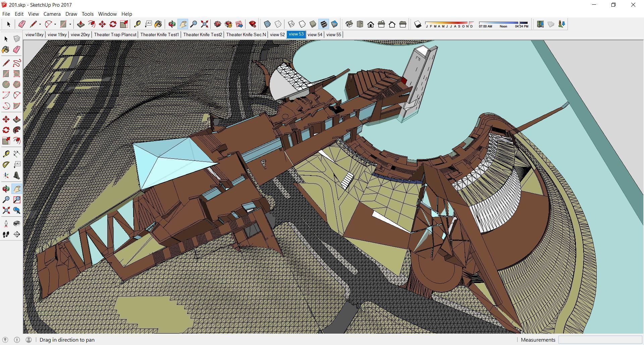Image resolution: width=644 pixels, height=345 pixels.
Task: Click the model credits status icon
Action: 17,340
